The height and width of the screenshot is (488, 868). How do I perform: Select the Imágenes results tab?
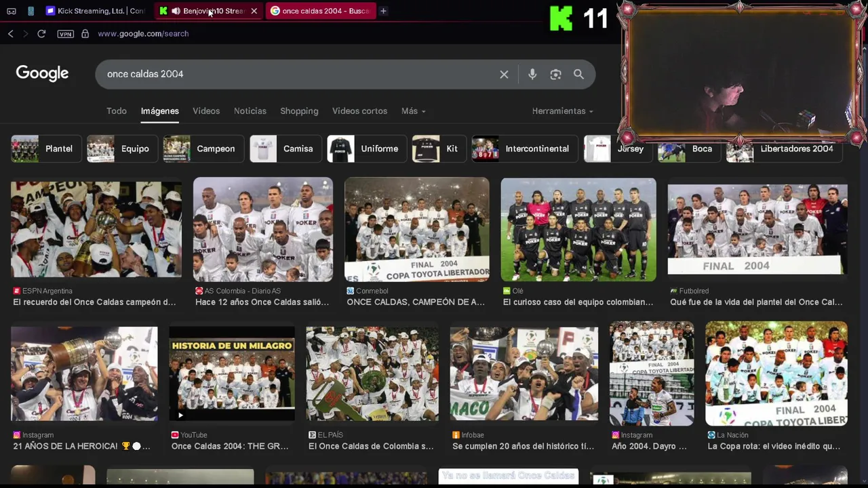click(x=160, y=111)
